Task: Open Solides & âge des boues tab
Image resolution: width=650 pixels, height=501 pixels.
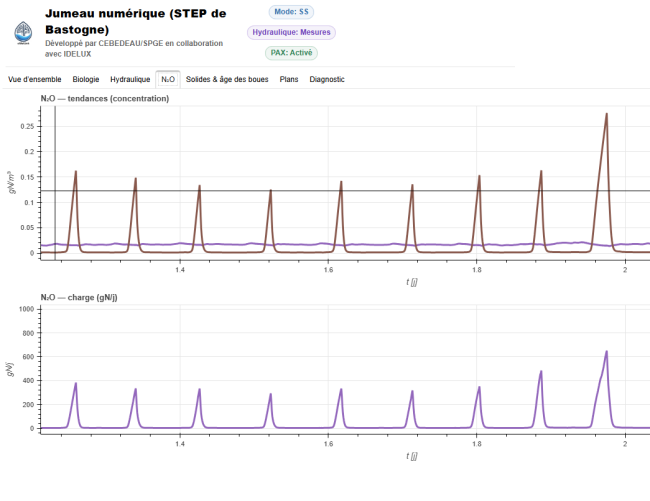Action: (229, 79)
